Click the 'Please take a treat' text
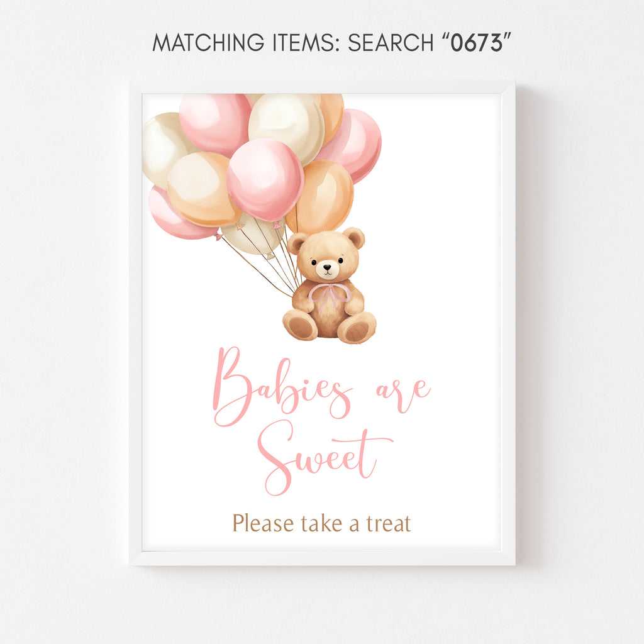Screen dimensions: 644x644 [x=321, y=523]
